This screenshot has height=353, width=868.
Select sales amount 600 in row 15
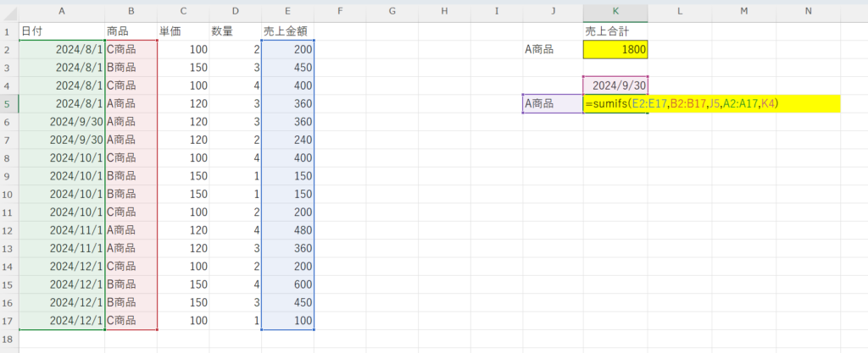pos(287,284)
